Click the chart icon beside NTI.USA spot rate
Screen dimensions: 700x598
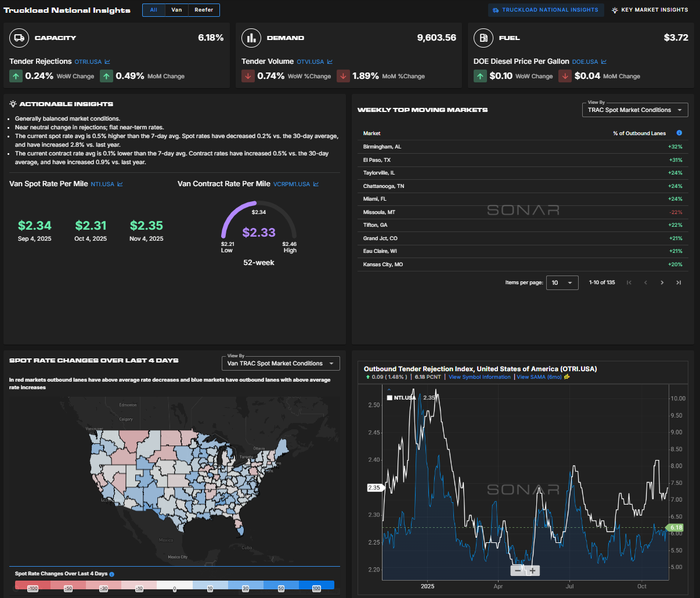pos(120,184)
